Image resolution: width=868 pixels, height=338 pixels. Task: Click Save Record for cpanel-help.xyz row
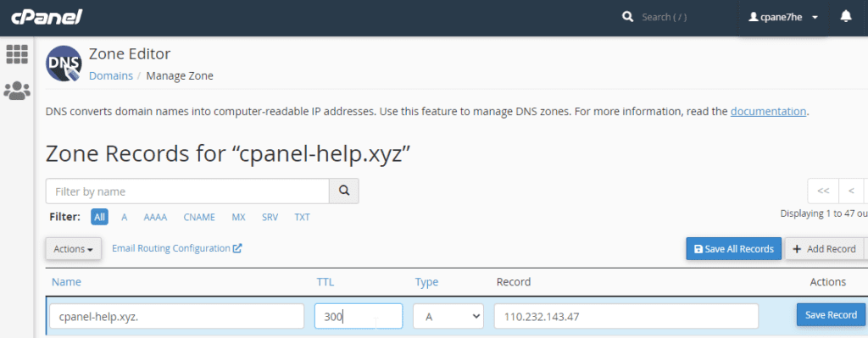pyautogui.click(x=831, y=315)
